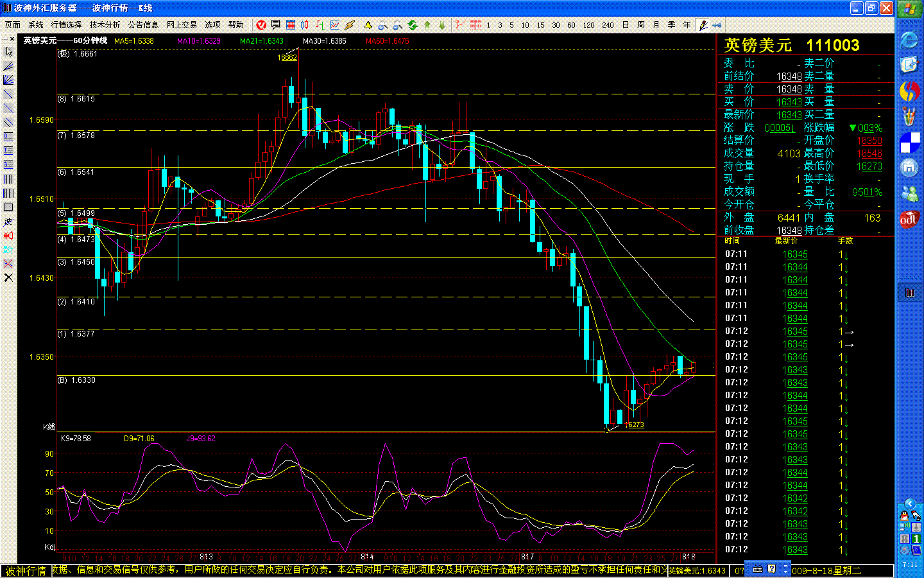The width and height of the screenshot is (924, 578).
Task: Select the 年 yearly chart period
Action: click(x=687, y=25)
